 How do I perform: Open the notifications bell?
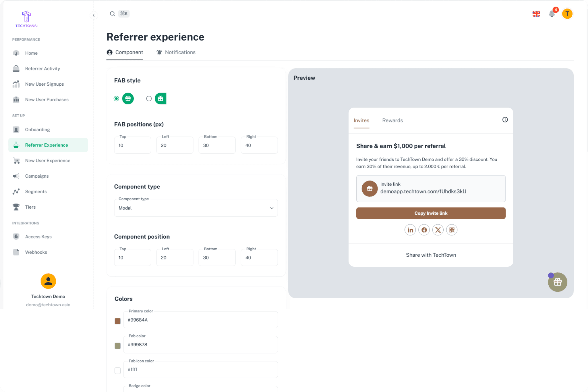(552, 14)
